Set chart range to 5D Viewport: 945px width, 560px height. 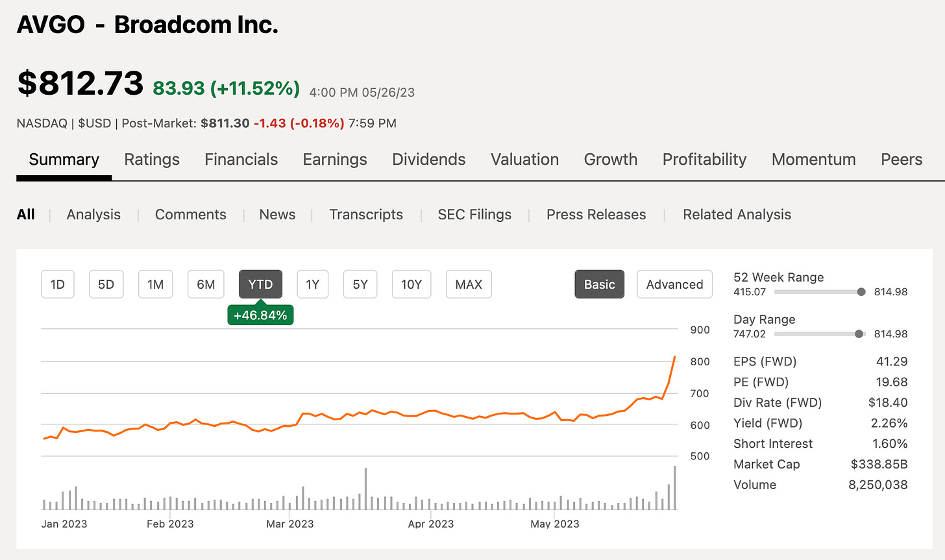click(x=106, y=284)
